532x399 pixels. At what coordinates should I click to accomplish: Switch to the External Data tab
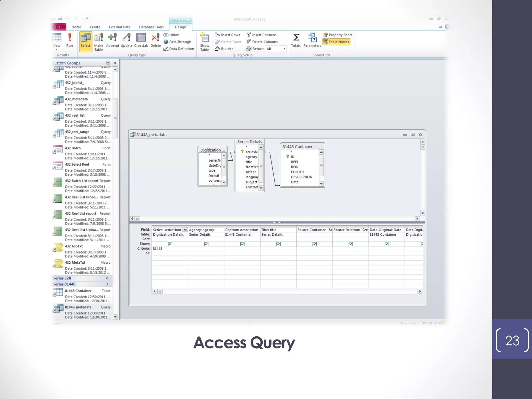[x=120, y=27]
